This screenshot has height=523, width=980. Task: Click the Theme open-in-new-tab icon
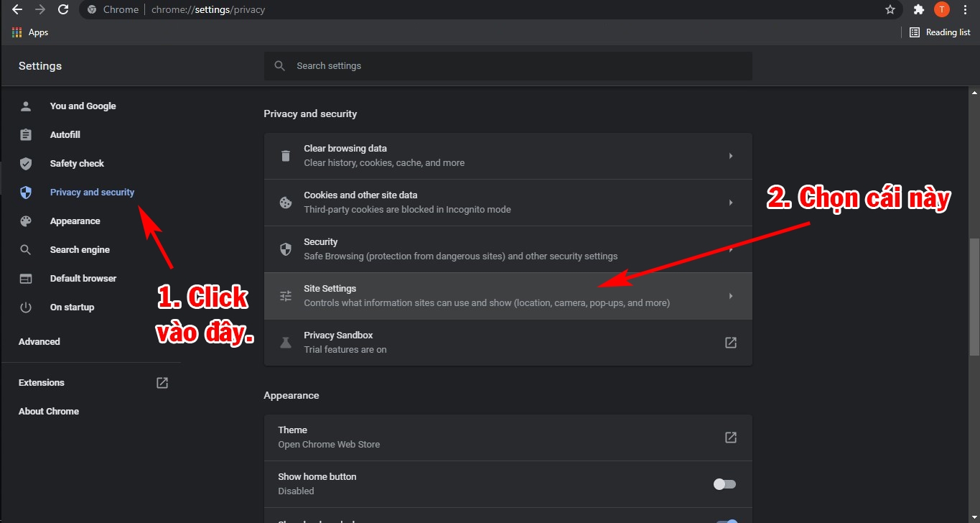pos(731,438)
